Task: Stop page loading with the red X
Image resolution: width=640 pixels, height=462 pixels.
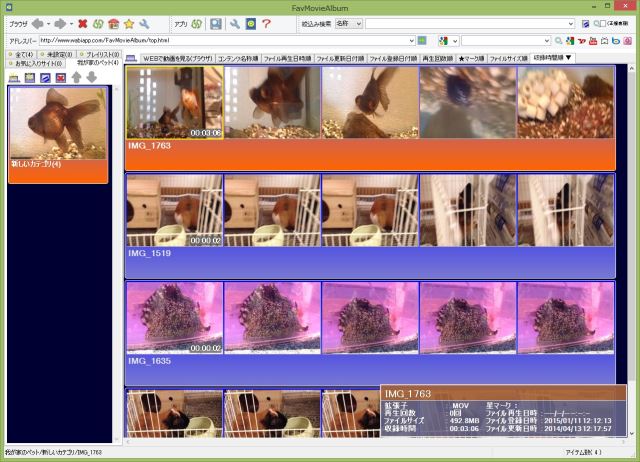Action: pyautogui.click(x=83, y=24)
